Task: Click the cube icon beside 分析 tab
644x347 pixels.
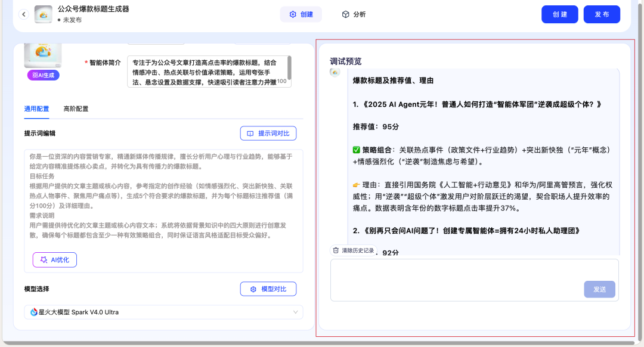Action: coord(346,14)
